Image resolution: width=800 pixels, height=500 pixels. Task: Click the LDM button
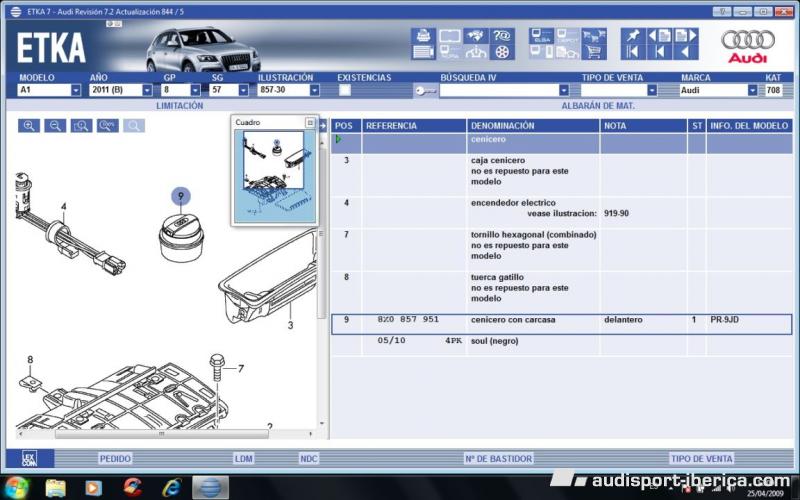tap(243, 459)
